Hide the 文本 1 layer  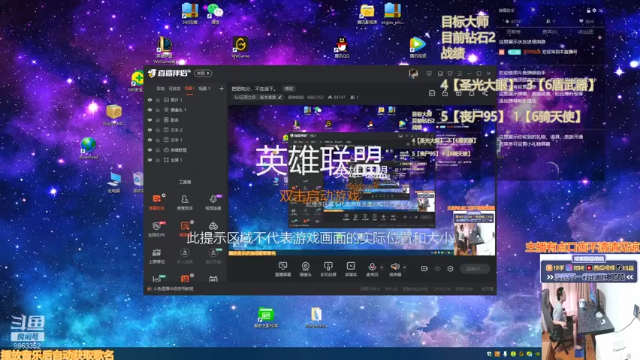coord(150,140)
